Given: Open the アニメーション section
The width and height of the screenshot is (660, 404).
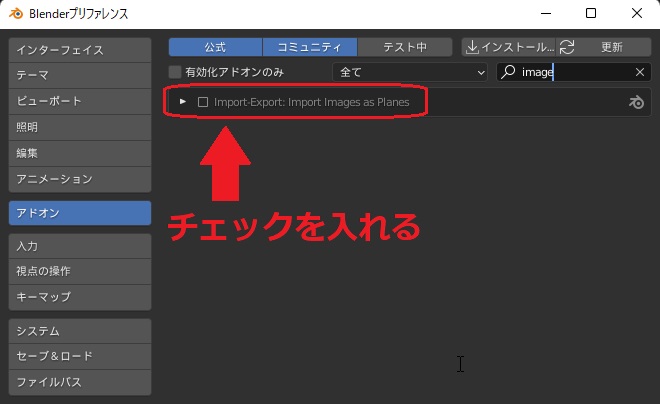Looking at the screenshot, I should [80, 179].
